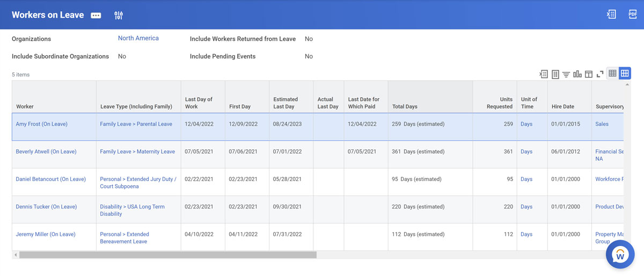The width and height of the screenshot is (644, 276).
Task: Select the 09/30/2021 estimated last day cell
Action: point(291,209)
